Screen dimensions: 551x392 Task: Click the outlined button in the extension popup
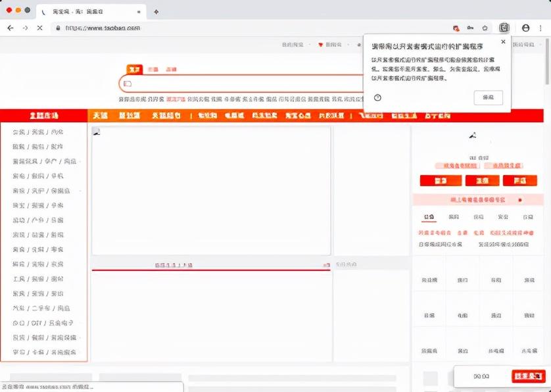tap(488, 97)
